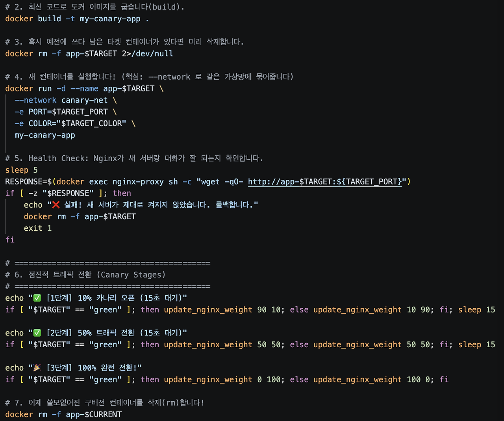
Task: Click the exit 1 statement
Action: [x=37, y=228]
